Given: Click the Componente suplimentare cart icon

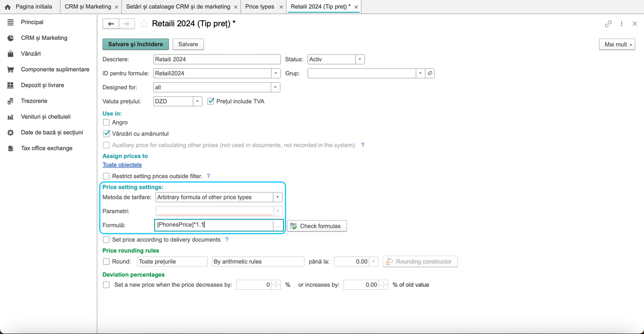Looking at the screenshot, I should click(x=10, y=69).
